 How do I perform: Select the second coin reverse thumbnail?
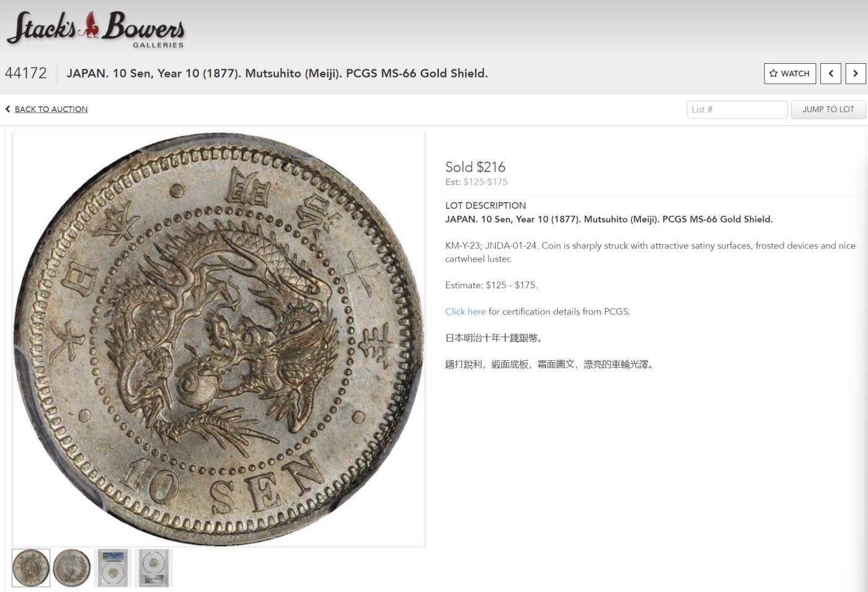pyautogui.click(x=72, y=568)
